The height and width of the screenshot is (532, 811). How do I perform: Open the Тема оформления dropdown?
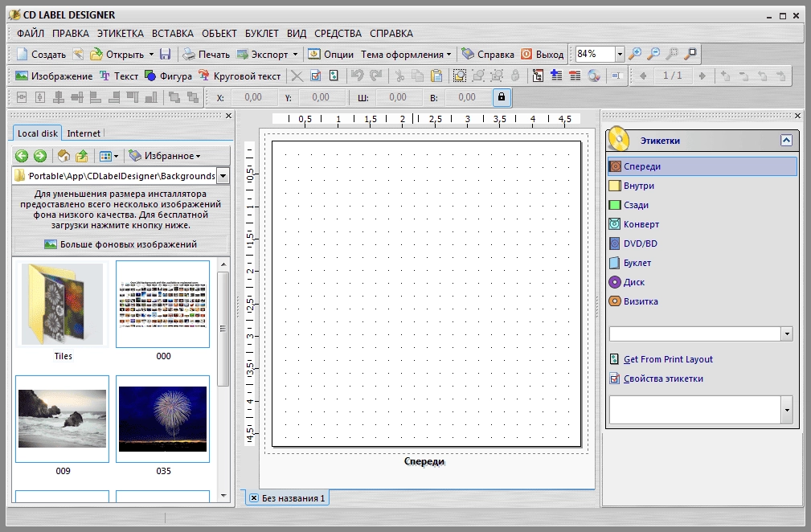pyautogui.click(x=406, y=55)
